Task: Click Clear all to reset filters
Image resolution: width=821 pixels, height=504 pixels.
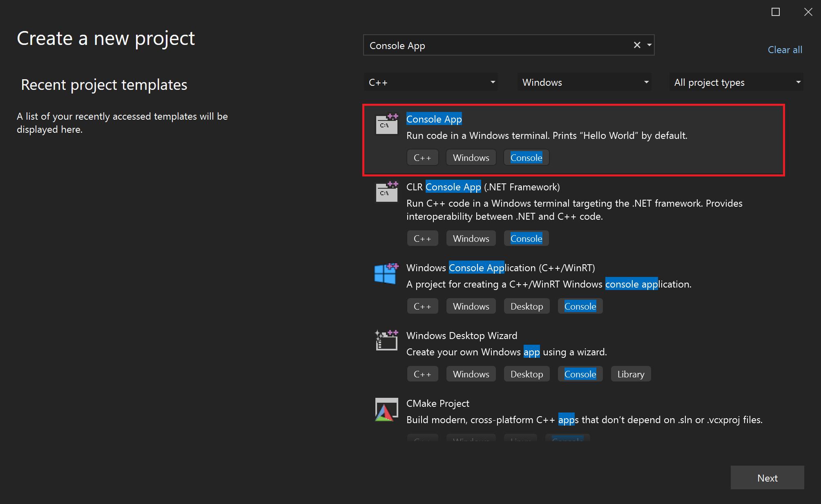Action: 786,50
